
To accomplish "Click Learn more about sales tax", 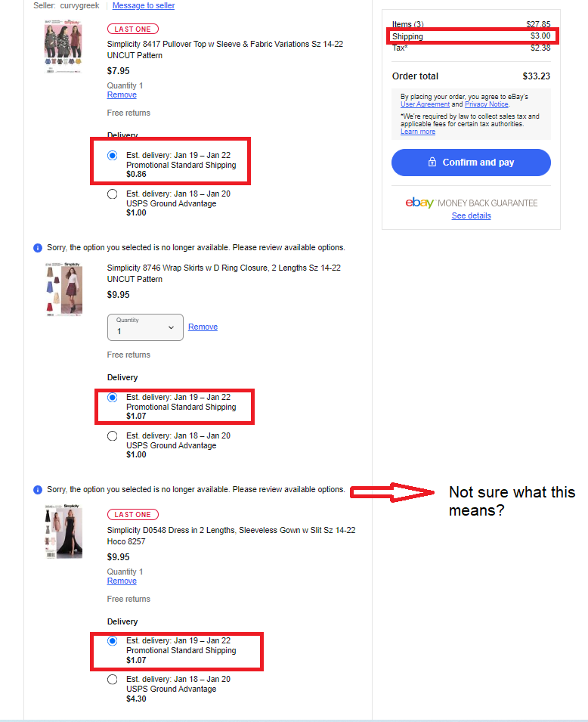I will (x=418, y=132).
